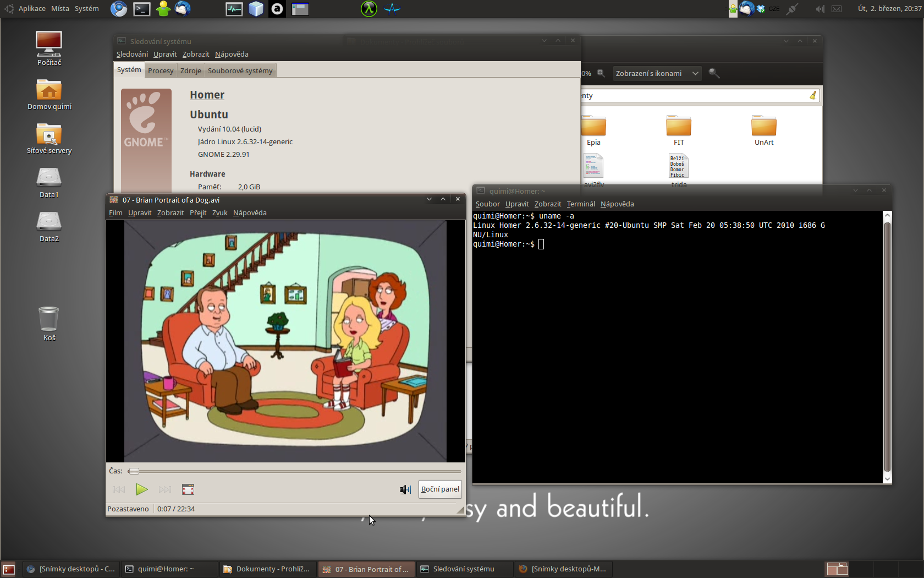Launch the Half-Life lambda icon
Screen dimensions: 924x578
tap(369, 9)
